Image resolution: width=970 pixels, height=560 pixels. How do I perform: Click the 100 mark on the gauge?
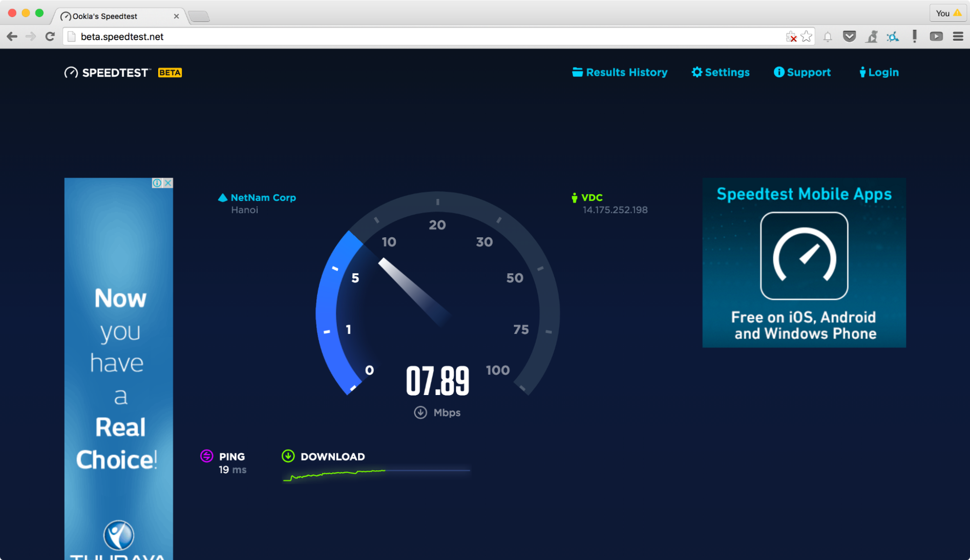coord(498,370)
